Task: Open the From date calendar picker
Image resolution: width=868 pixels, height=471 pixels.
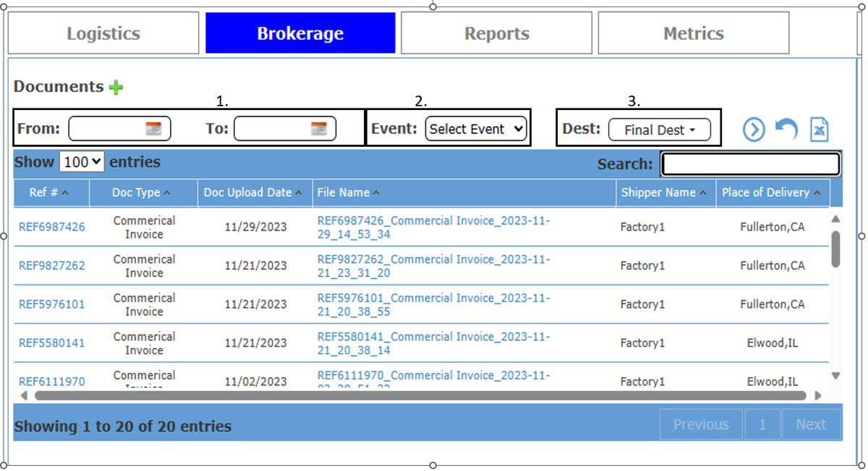Action: click(x=153, y=129)
